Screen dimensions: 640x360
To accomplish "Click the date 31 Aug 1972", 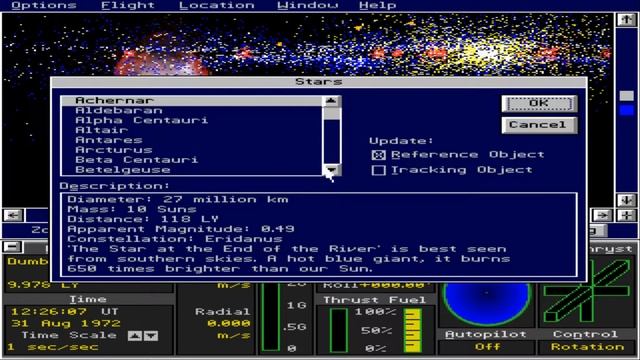I will pyautogui.click(x=66, y=323).
